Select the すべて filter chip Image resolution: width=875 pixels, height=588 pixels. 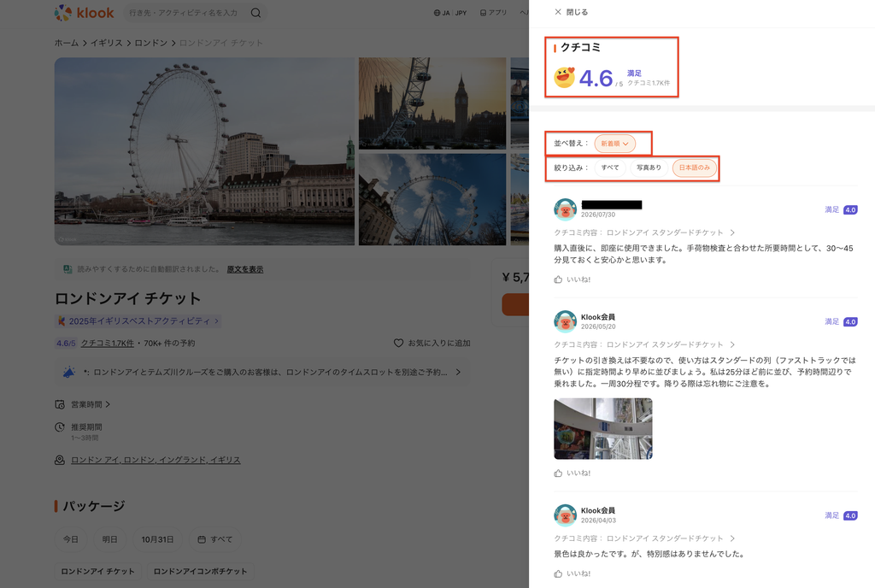pyautogui.click(x=610, y=168)
